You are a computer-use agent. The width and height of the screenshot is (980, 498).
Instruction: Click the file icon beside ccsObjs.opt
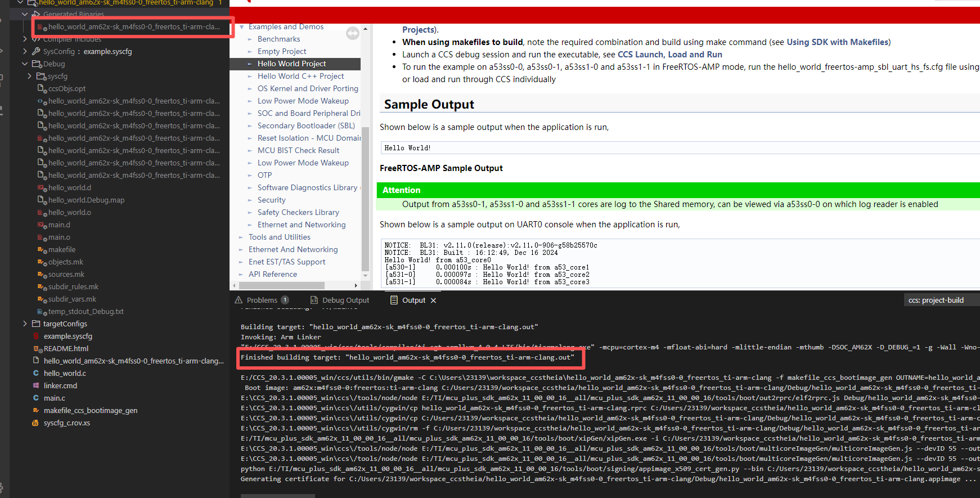(42, 88)
